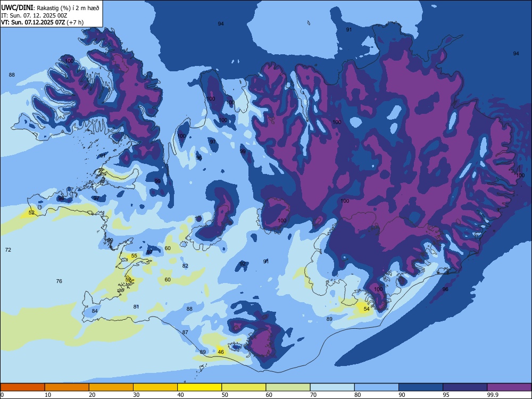Select the legend tick label '99.9'
The width and height of the screenshot is (532, 399).
pyautogui.click(x=492, y=395)
